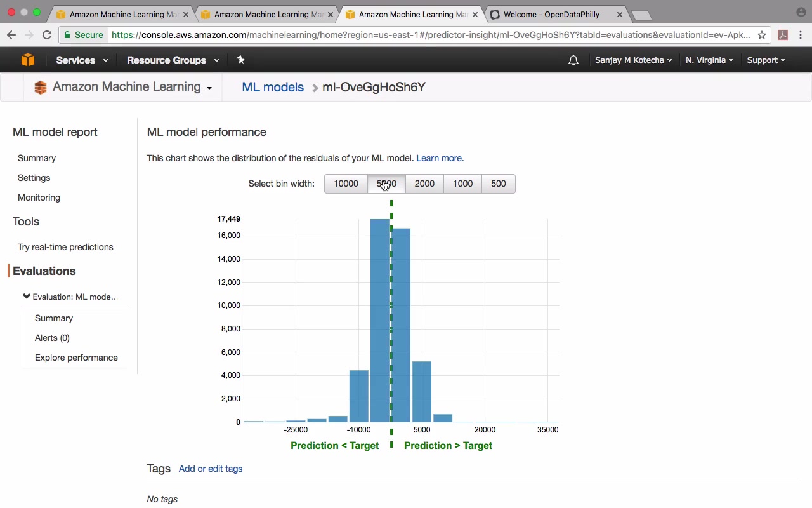
Task: Open the Services dropdown menu
Action: point(82,60)
